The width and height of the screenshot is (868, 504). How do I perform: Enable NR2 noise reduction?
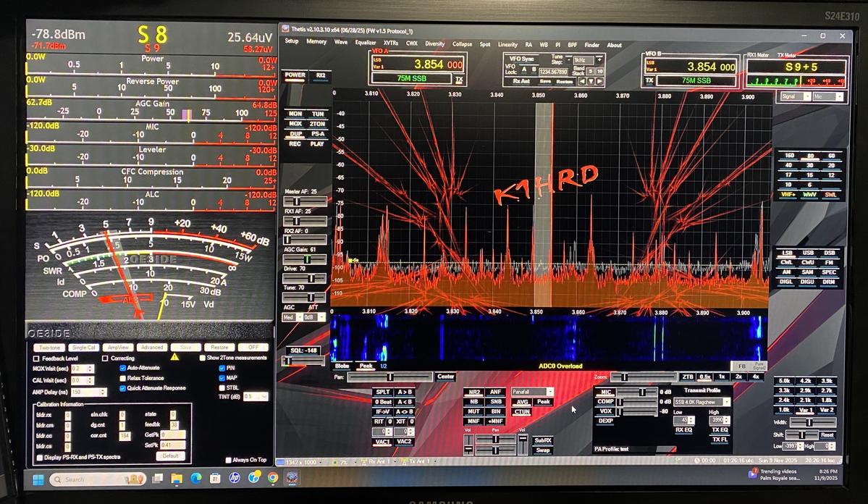click(x=474, y=392)
